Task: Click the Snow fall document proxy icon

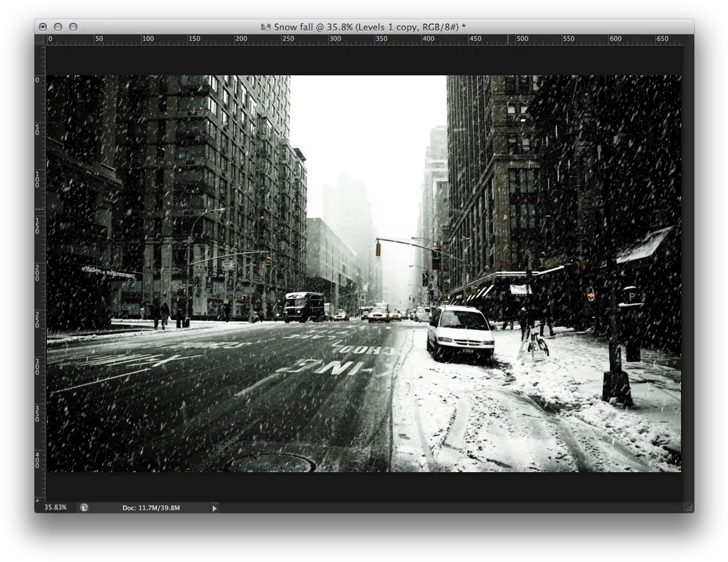Action: point(265,27)
